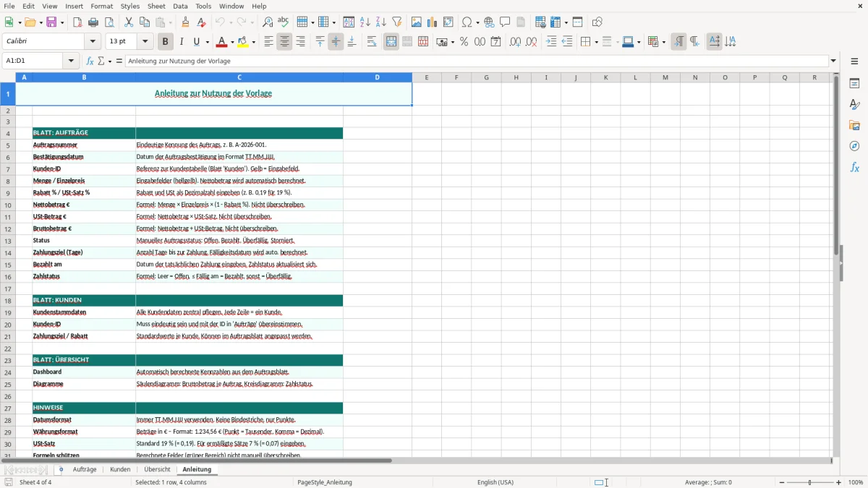This screenshot has width=868, height=488.
Task: Open the sidebar Properties deck
Action: tap(854, 84)
